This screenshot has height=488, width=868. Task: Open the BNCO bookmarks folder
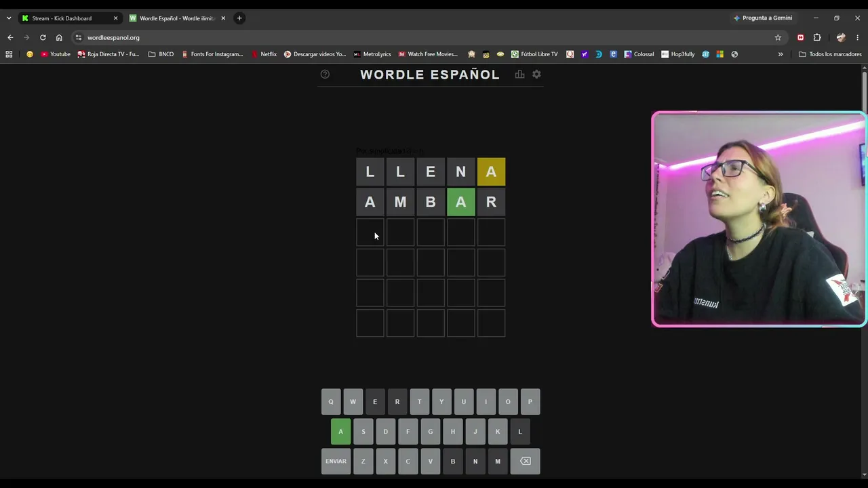click(x=161, y=54)
